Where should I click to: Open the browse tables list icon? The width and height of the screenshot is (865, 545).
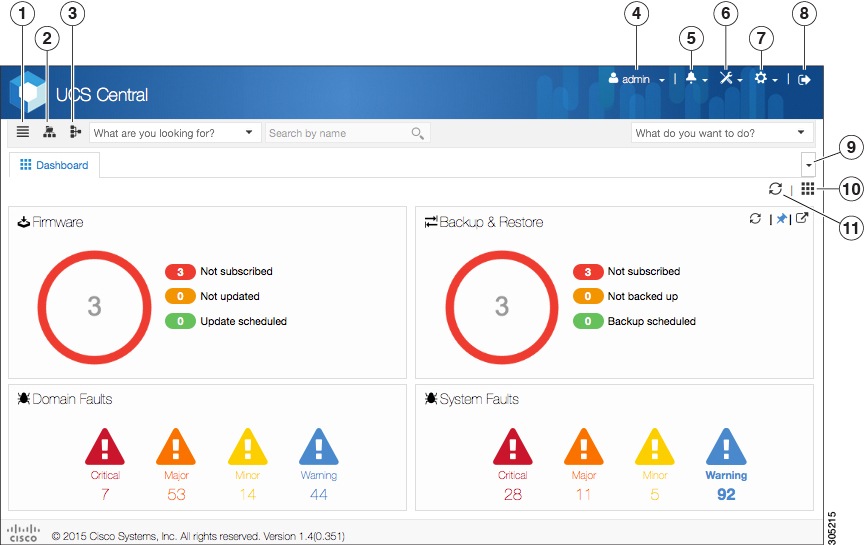23,132
